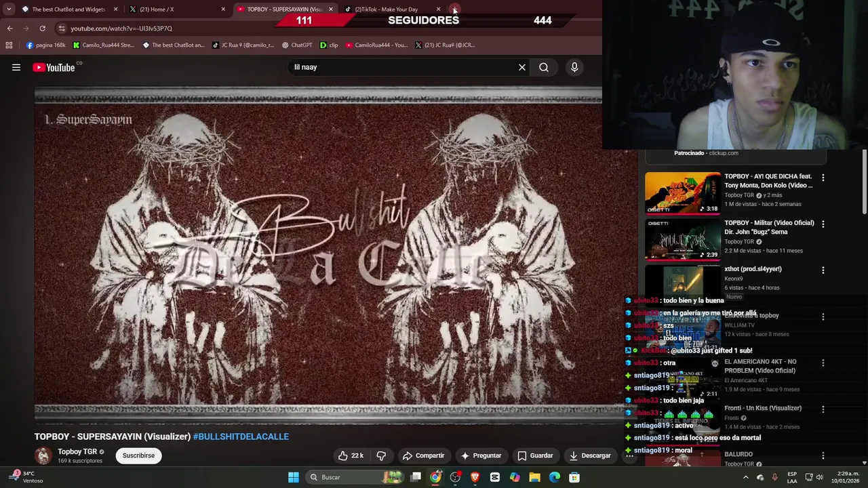Open Chrome from the taskbar
The height and width of the screenshot is (488, 868).
(x=435, y=477)
